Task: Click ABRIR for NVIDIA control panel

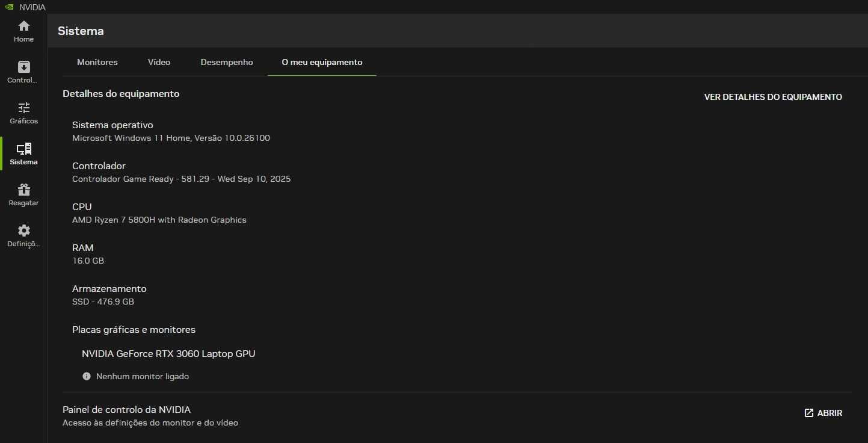Action: pos(823,413)
